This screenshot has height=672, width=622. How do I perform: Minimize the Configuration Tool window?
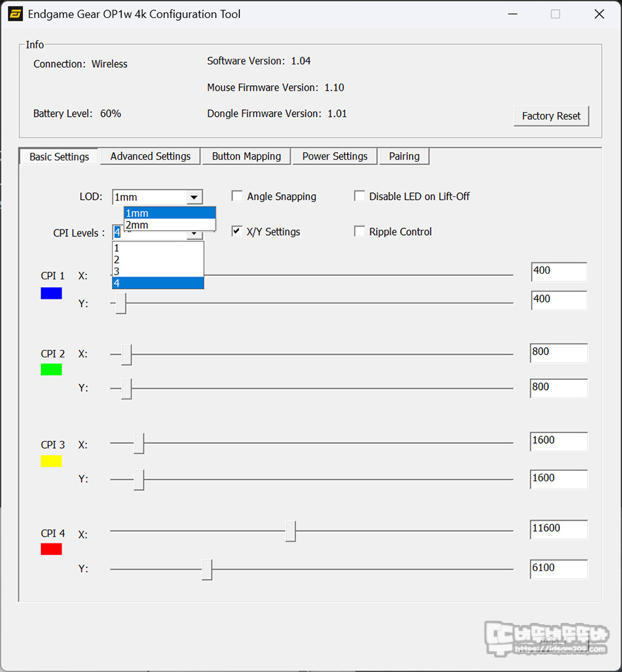click(513, 14)
